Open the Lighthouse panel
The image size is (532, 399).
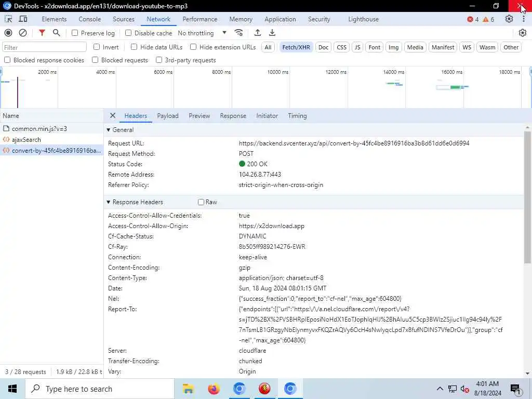tap(363, 19)
